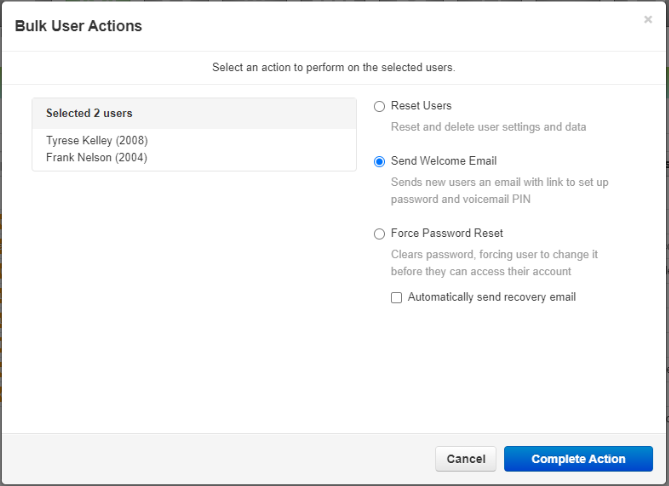Click the Force Password Reset label text
The width and height of the screenshot is (669, 486).
(447, 233)
